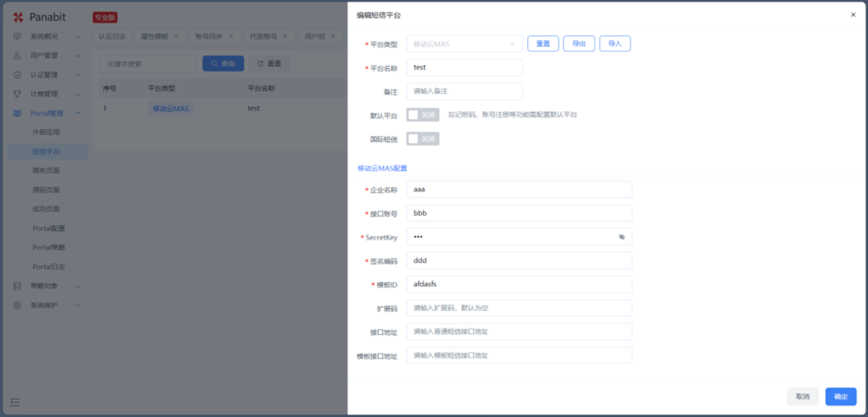Click the 企业名称 field containing aaa

coord(519,189)
